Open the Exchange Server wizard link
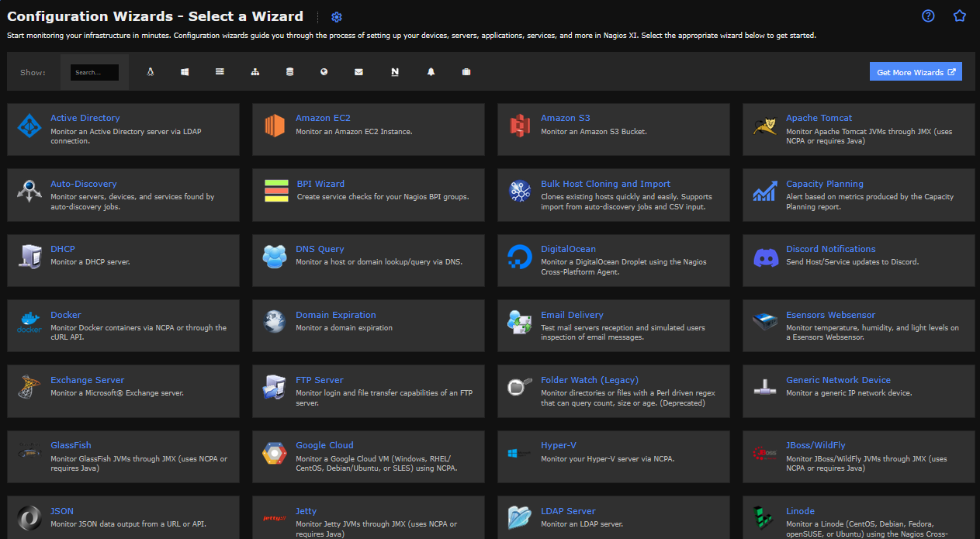Screen dimensions: 980x539 tap(87, 380)
